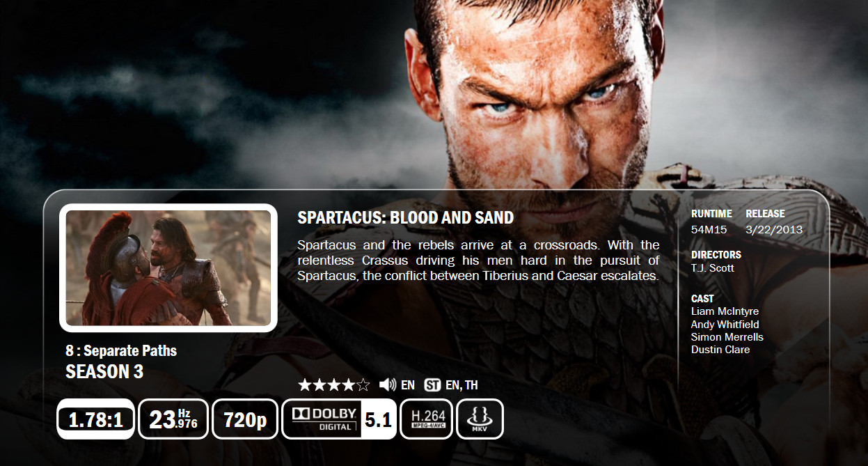This screenshot has height=466, width=868.
Task: Select the 5.1 audio channels indicator
Action: click(x=379, y=419)
